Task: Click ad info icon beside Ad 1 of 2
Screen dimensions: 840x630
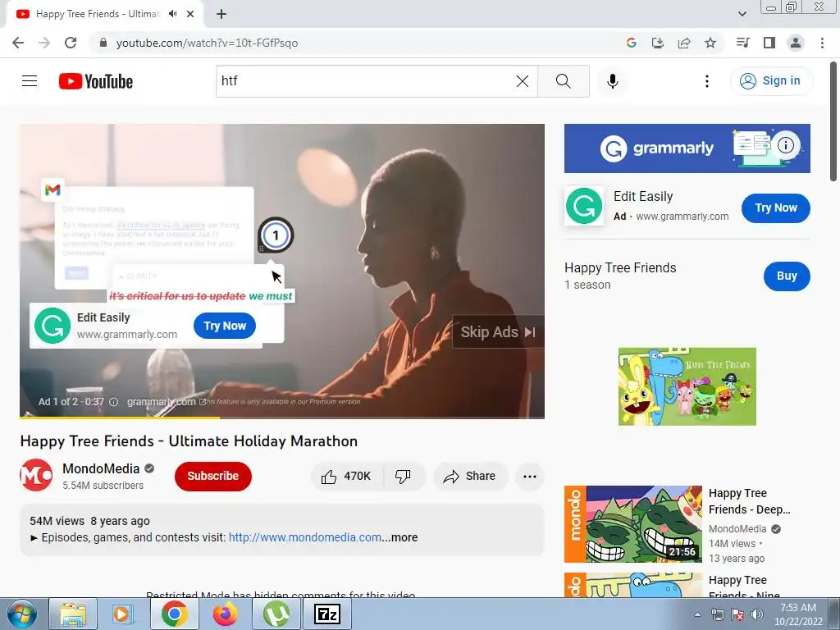Action: tap(113, 402)
